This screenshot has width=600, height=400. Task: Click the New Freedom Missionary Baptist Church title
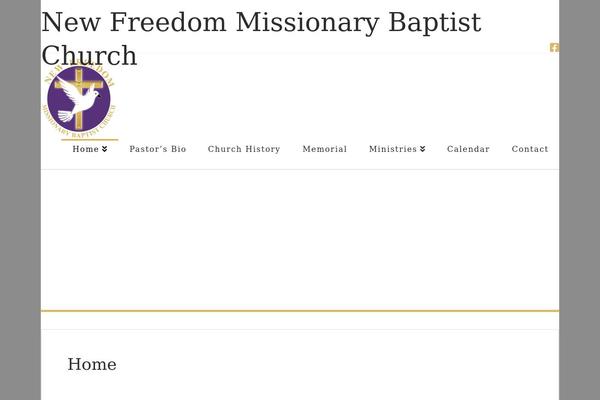click(261, 38)
